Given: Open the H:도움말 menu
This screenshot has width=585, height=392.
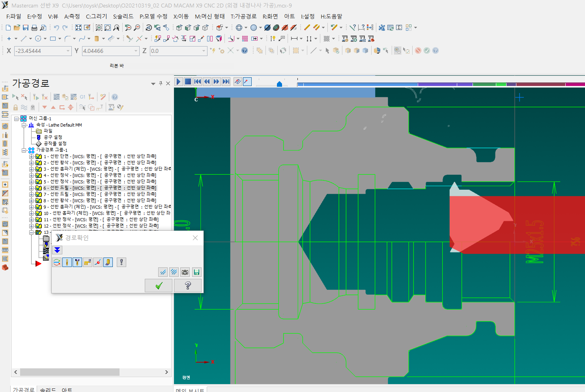Looking at the screenshot, I should pyautogui.click(x=331, y=16).
